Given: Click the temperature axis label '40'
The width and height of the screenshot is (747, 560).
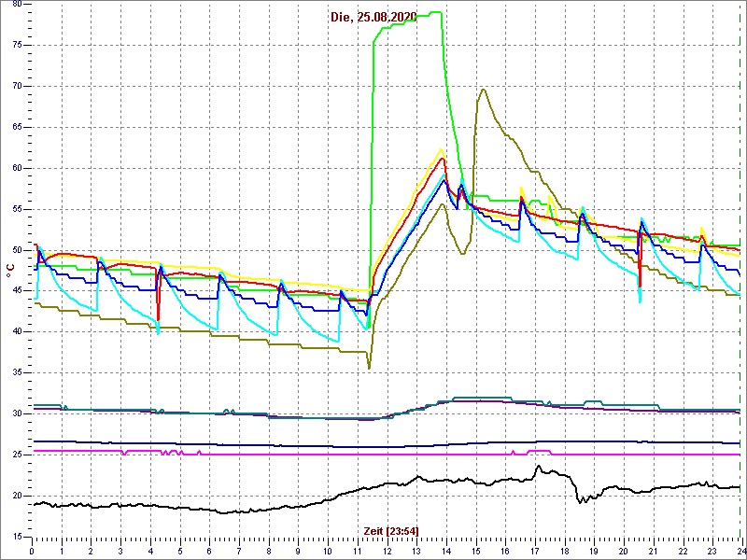Looking at the screenshot, I should 16,332.
